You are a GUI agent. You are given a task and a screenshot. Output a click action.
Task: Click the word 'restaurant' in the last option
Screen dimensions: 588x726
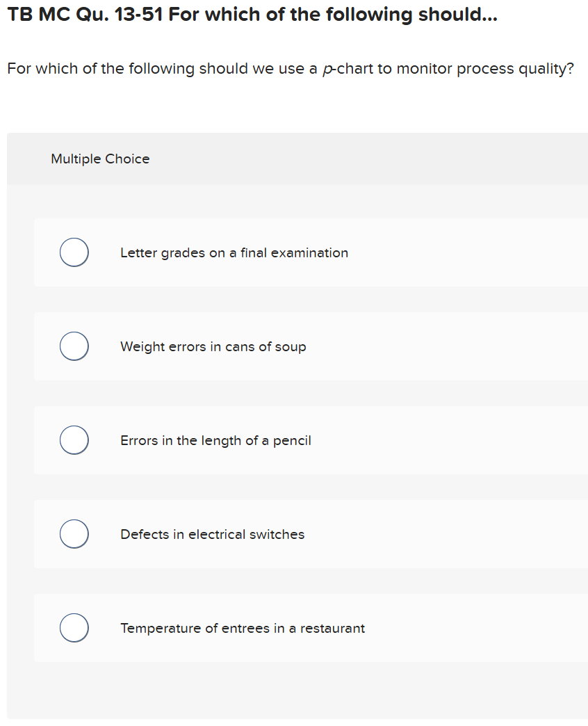click(332, 629)
